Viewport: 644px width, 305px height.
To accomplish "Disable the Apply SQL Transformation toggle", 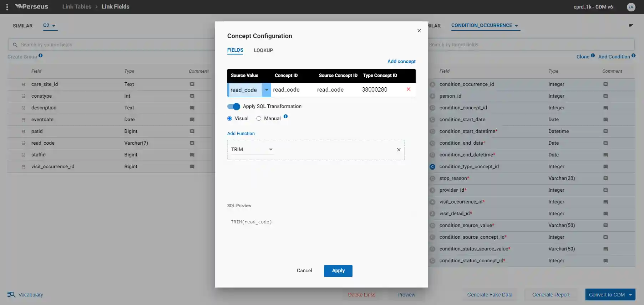I will [x=234, y=107].
